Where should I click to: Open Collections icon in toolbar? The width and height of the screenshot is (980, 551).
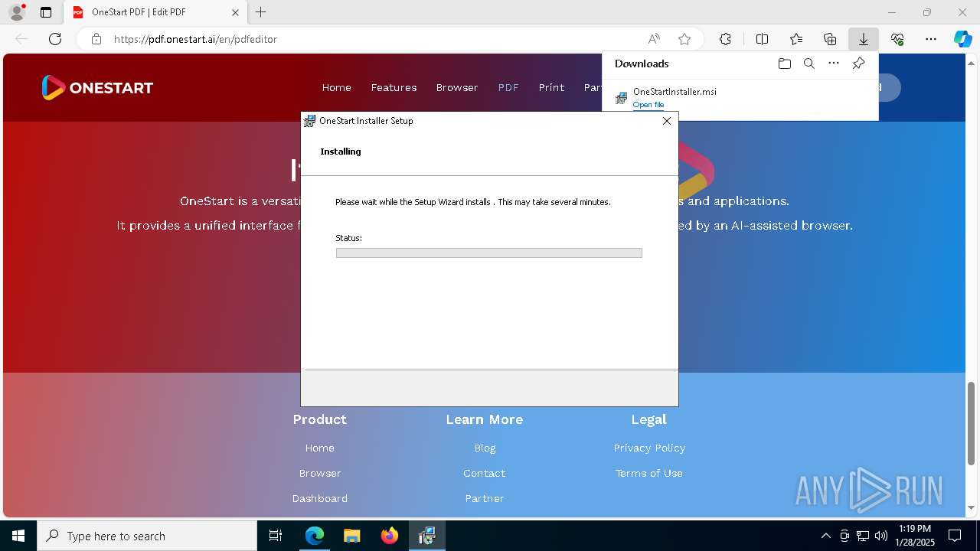[x=830, y=39]
